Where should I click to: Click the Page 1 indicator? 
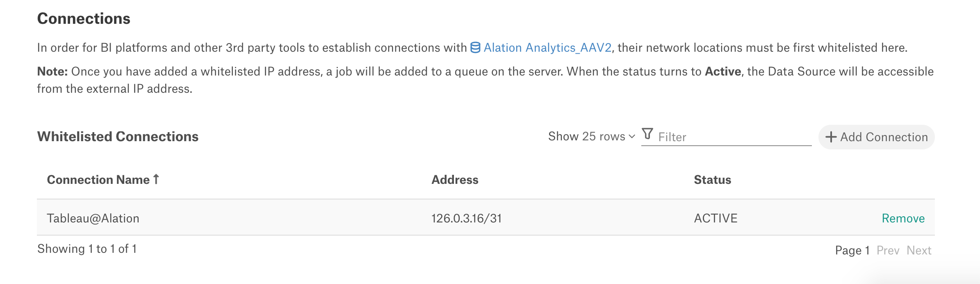(x=852, y=250)
